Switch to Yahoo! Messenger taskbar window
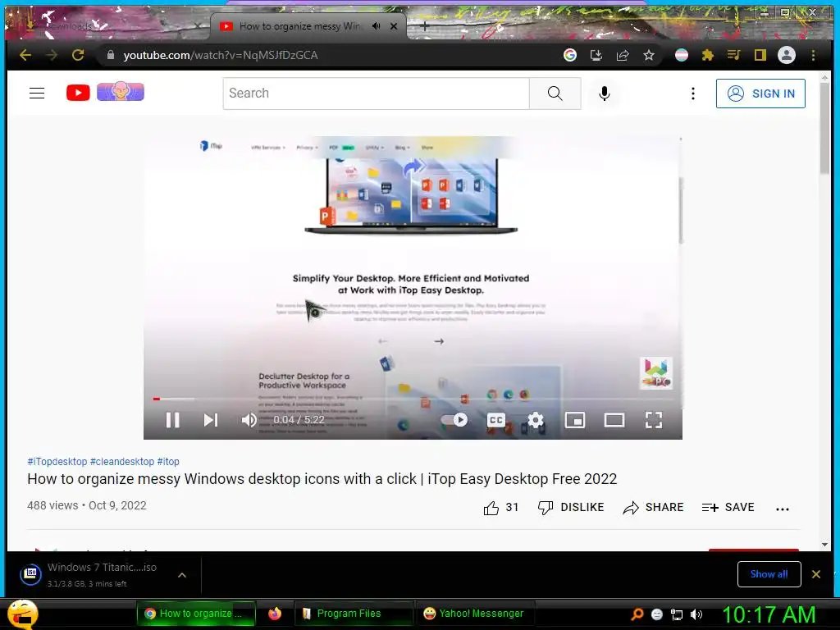Image resolution: width=840 pixels, height=630 pixels. (x=475, y=614)
